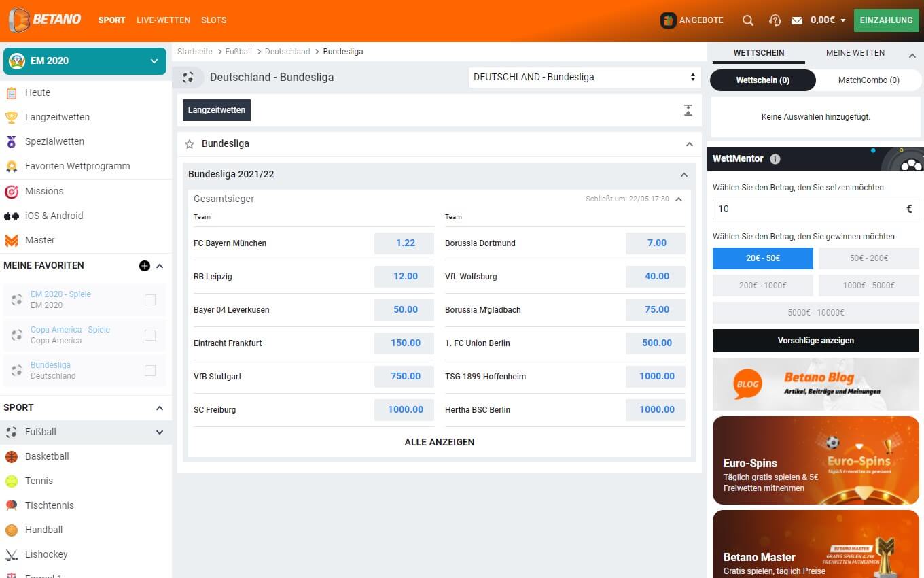This screenshot has width=924, height=578.
Task: Switch to the Wettschein tab
Action: [x=759, y=53]
